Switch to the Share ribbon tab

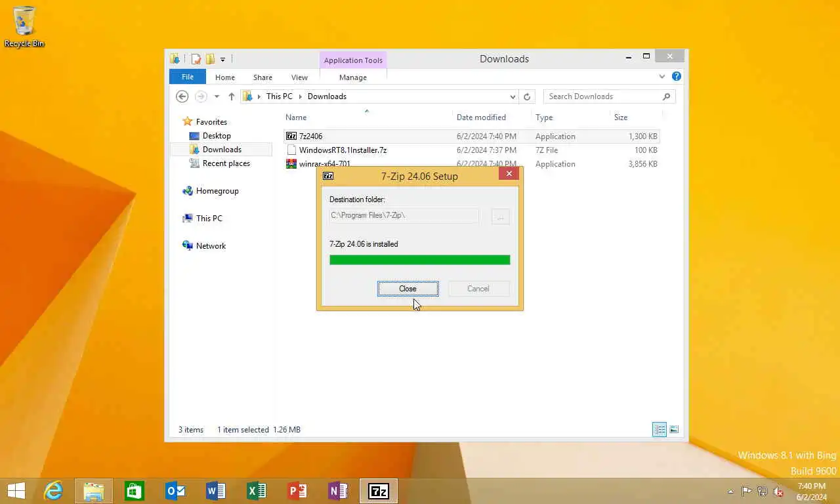[x=262, y=77]
